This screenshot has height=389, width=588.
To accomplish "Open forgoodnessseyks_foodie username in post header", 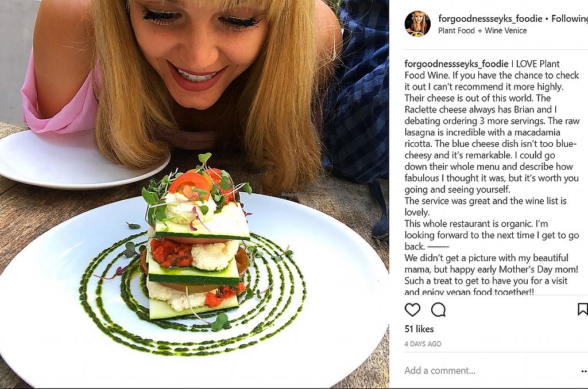I will click(x=490, y=19).
